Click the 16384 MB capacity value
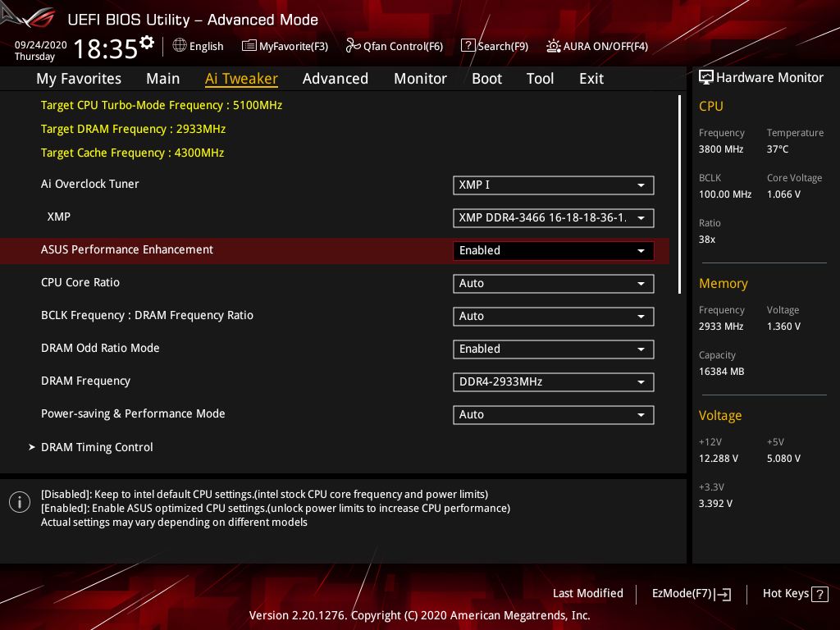 [x=721, y=372]
